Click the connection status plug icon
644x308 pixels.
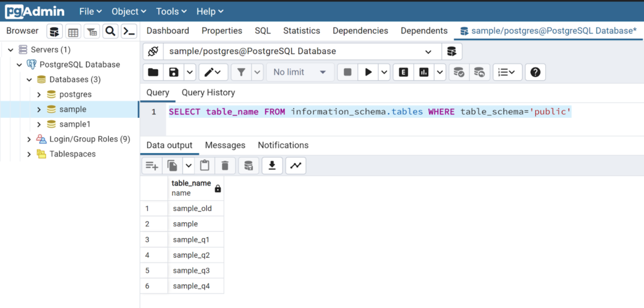(x=153, y=52)
